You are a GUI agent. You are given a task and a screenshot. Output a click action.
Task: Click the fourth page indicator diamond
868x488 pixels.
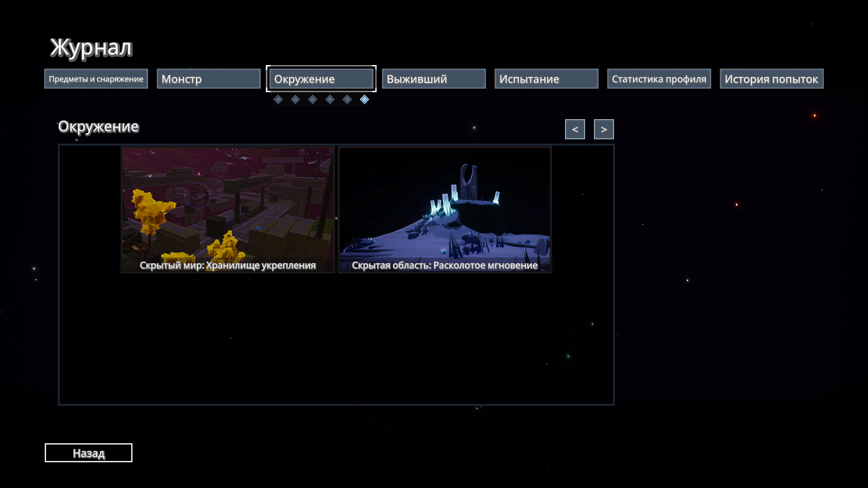(x=330, y=99)
